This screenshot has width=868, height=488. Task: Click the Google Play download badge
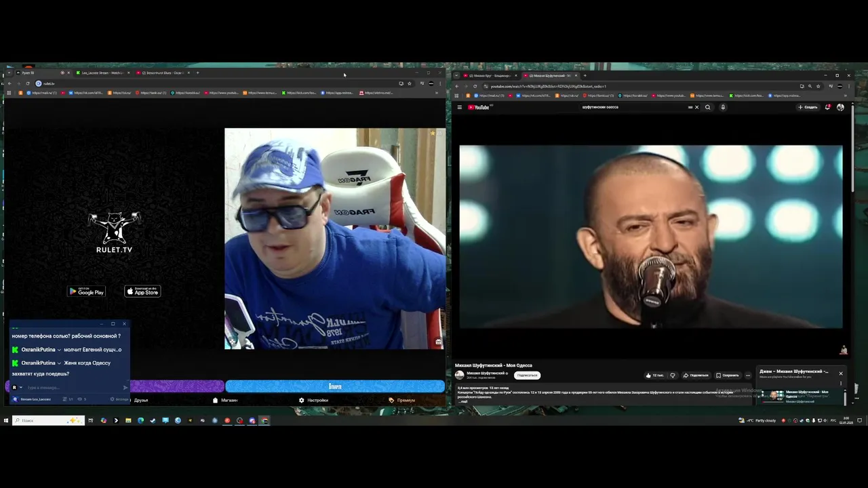[x=86, y=291]
